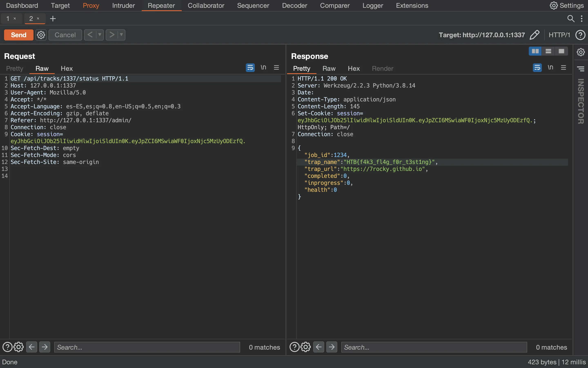This screenshot has width=588, height=368.
Task: Select side-by-side layout view
Action: 535,51
